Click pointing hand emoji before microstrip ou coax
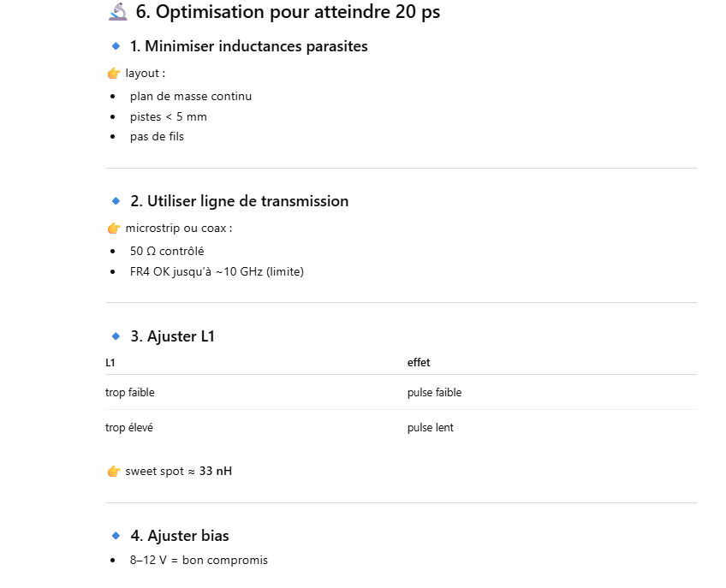Image resolution: width=726 pixels, height=588 pixels. tap(114, 229)
